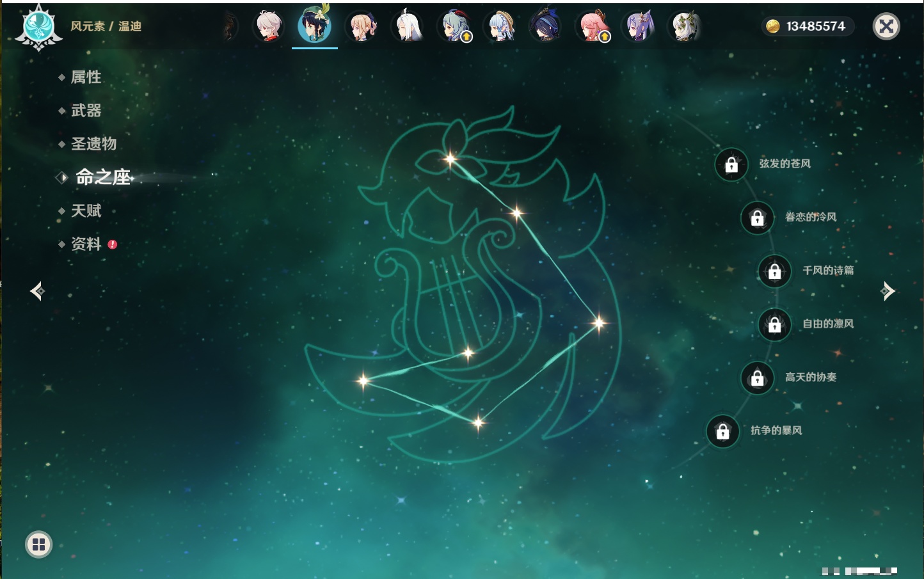Close the character screen

(886, 26)
